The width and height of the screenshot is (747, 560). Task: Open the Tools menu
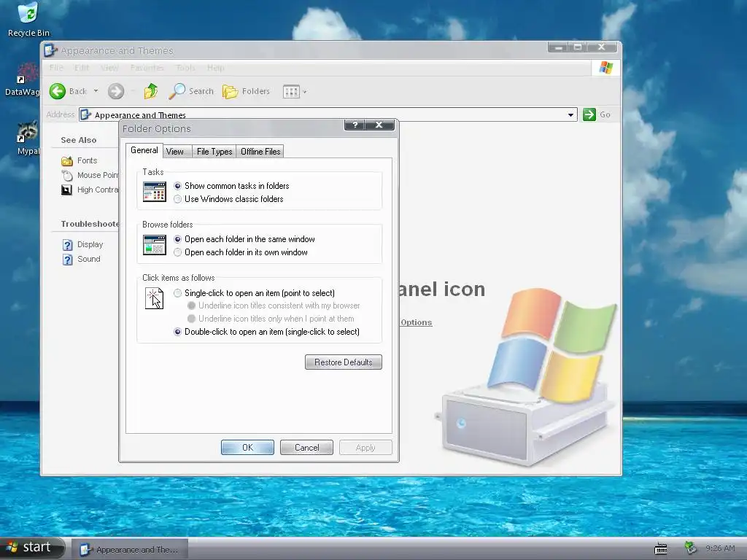185,68
